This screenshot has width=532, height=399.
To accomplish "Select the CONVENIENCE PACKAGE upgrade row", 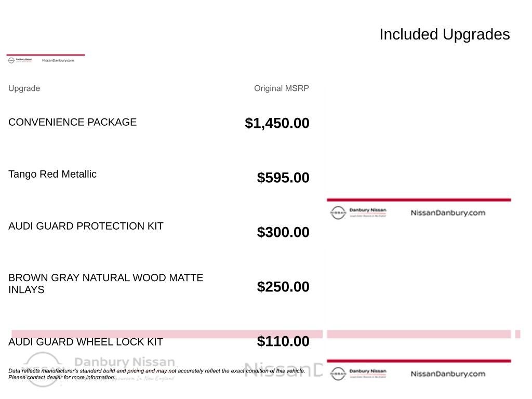I will [x=72, y=122].
